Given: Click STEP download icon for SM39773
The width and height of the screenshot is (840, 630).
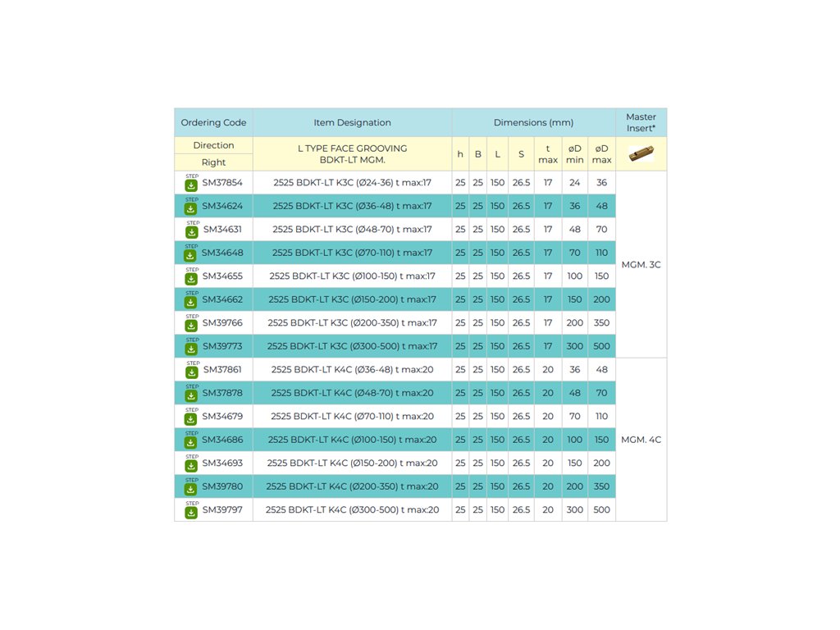Looking at the screenshot, I should pos(191,348).
